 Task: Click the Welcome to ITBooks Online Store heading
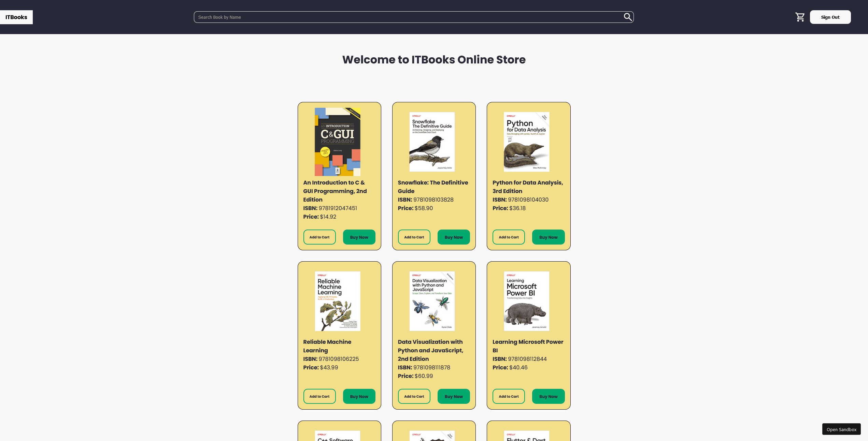(x=434, y=60)
